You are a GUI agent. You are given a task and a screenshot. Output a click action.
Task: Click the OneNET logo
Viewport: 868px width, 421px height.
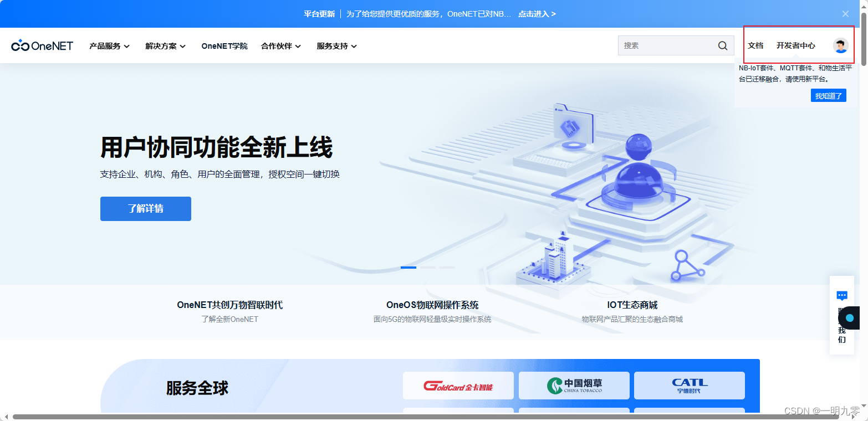tap(42, 46)
